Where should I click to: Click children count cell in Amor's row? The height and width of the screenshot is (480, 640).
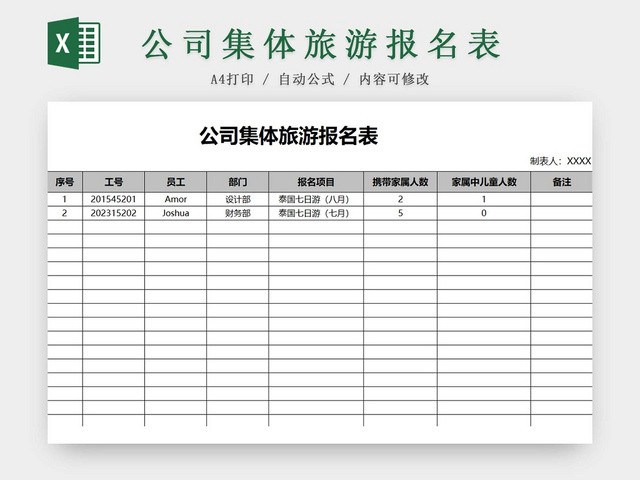click(484, 200)
